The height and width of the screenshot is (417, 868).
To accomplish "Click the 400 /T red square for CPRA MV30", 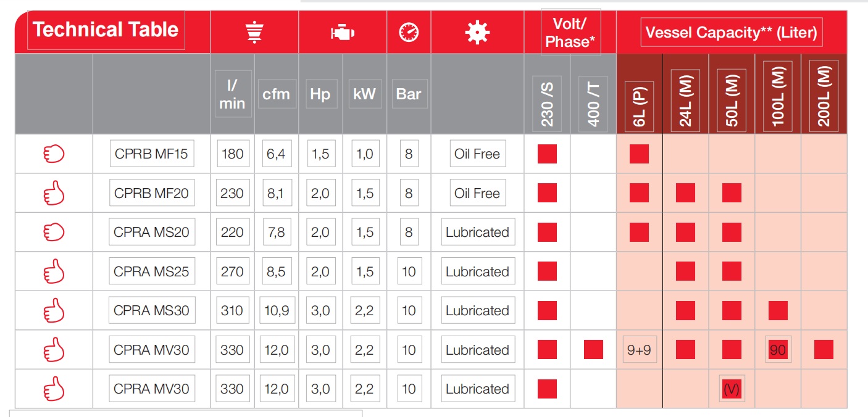I will pyautogui.click(x=593, y=350).
